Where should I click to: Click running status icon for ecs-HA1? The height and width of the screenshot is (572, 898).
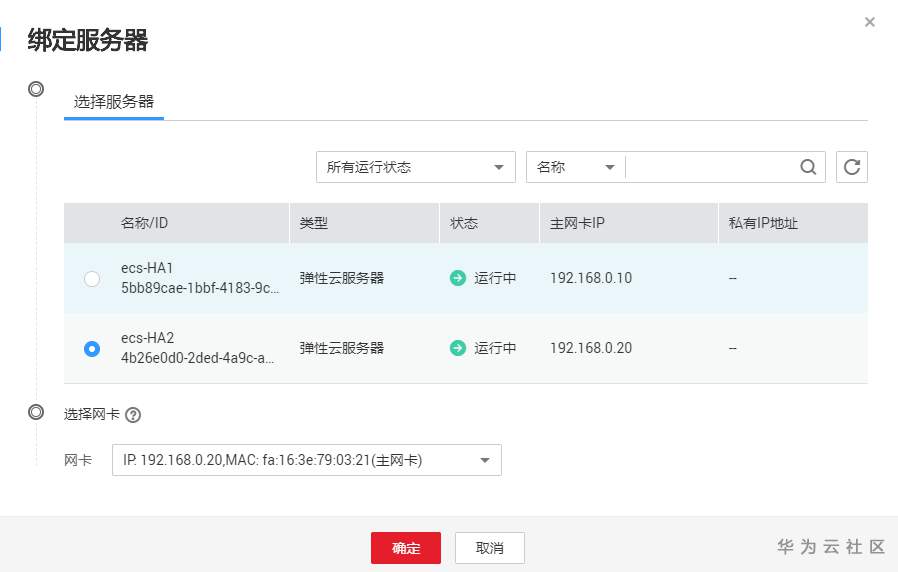click(458, 278)
